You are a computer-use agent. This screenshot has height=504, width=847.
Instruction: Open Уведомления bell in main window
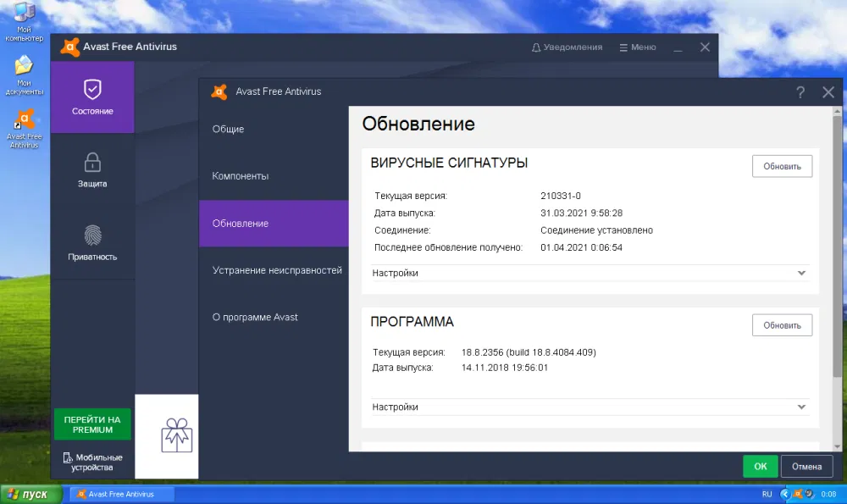pyautogui.click(x=567, y=47)
